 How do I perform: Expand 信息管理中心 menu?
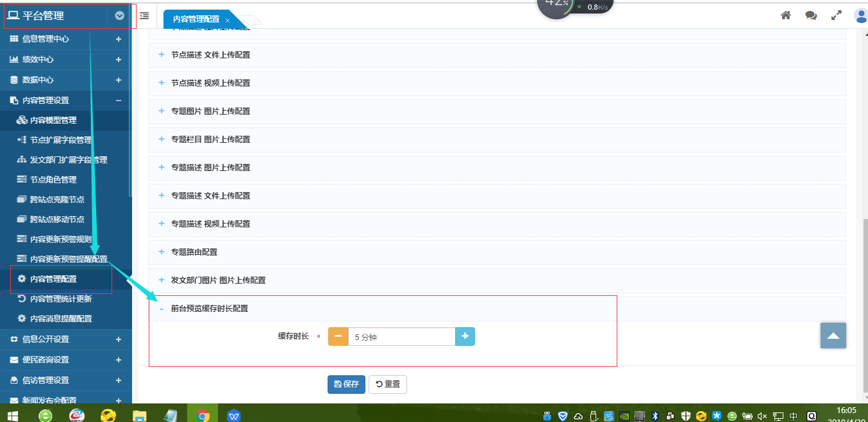[x=66, y=39]
